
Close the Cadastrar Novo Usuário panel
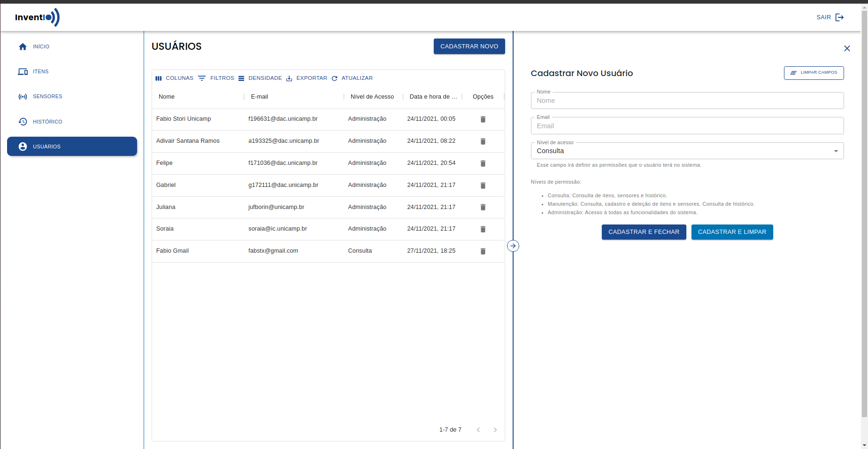[847, 48]
